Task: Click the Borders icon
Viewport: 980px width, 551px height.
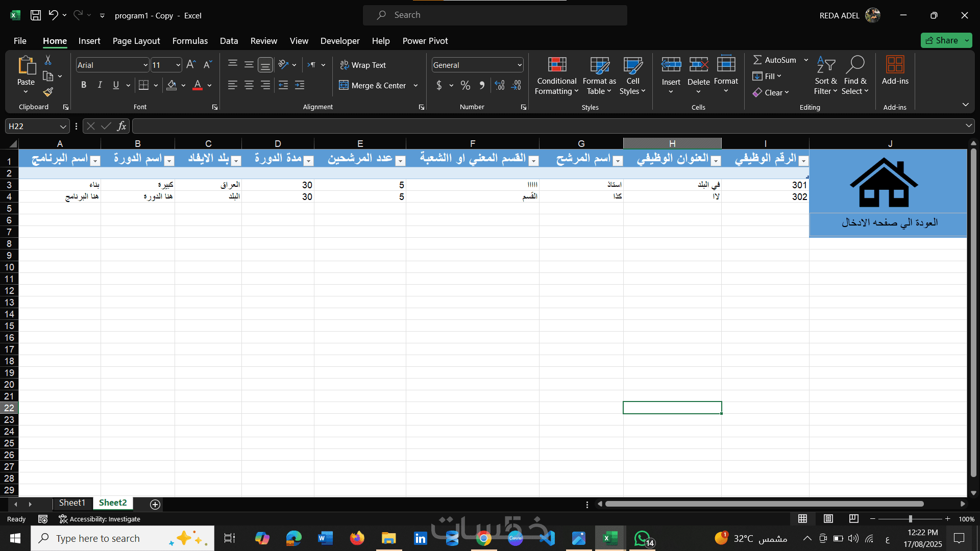Action: coord(144,85)
